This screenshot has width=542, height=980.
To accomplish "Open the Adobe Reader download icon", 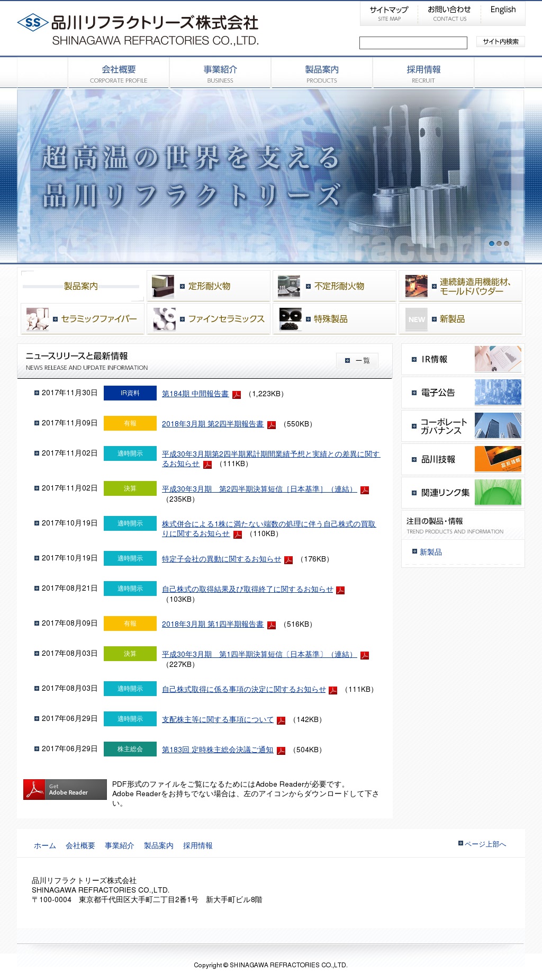I will coord(65,789).
